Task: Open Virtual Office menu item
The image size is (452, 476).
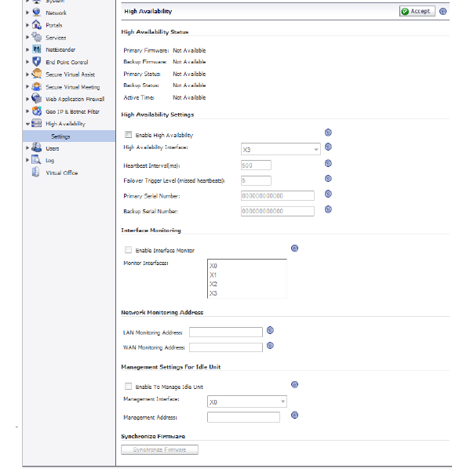Action: pos(62,173)
